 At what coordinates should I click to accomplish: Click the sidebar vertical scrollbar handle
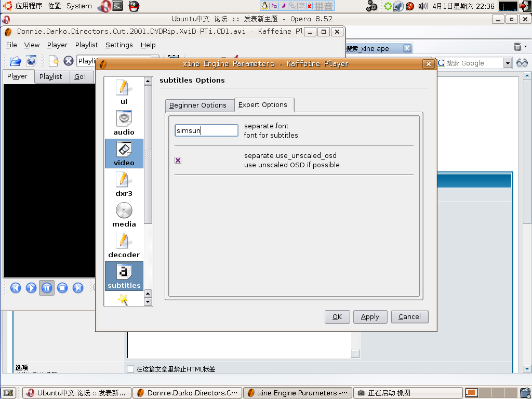coord(148,155)
